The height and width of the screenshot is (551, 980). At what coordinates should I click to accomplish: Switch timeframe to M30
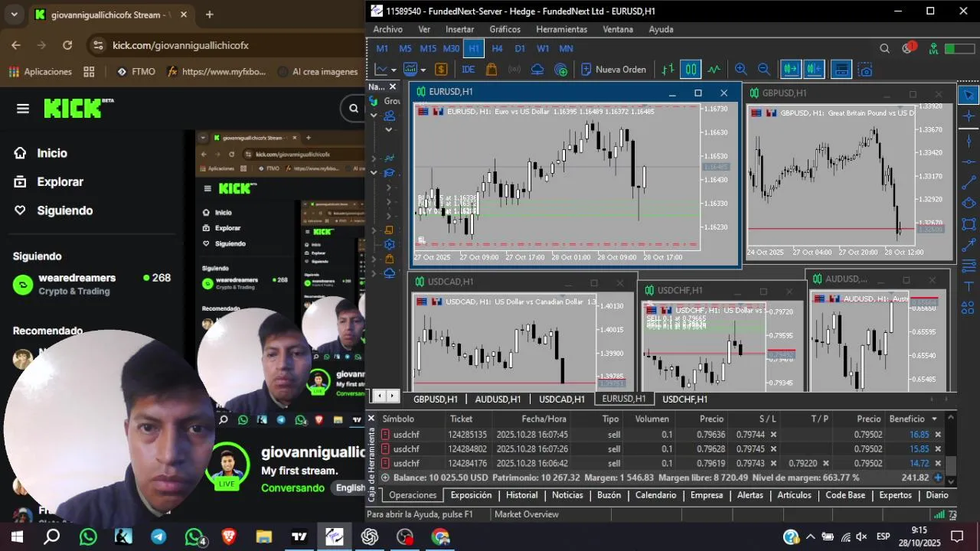point(451,48)
